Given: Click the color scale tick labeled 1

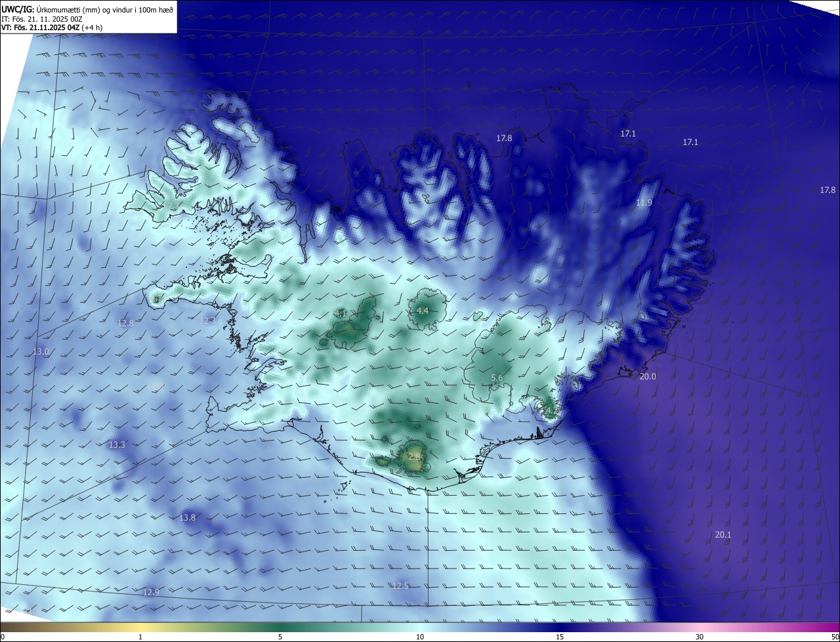Looking at the screenshot, I should [x=140, y=637].
